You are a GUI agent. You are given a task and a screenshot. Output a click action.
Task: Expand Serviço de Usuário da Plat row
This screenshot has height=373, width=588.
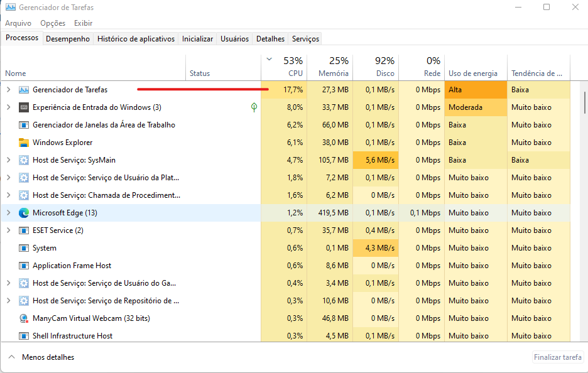coord(9,178)
